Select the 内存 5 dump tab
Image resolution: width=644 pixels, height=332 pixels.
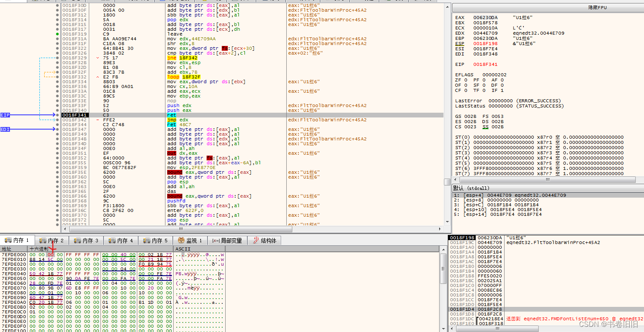tap(155, 241)
